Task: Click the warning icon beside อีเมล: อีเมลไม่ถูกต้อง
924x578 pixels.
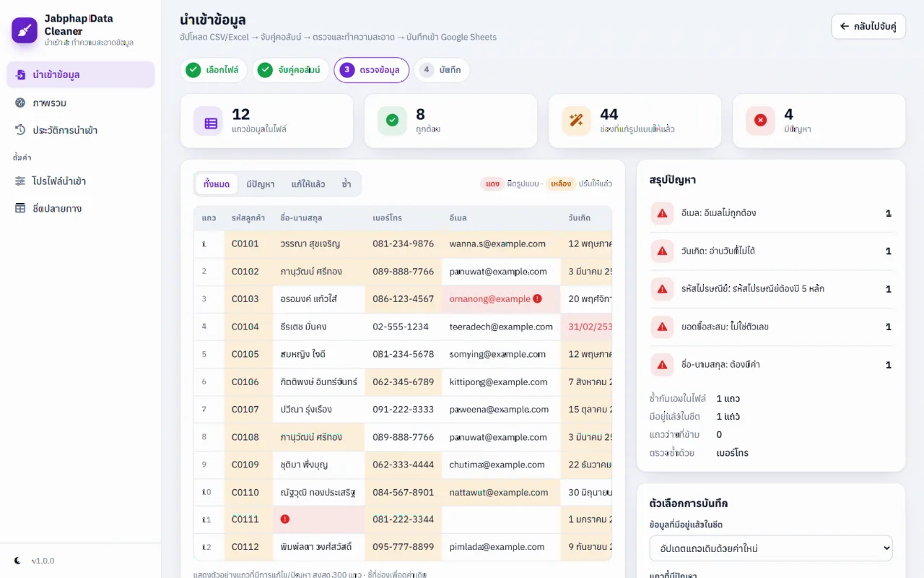Action: click(x=662, y=213)
